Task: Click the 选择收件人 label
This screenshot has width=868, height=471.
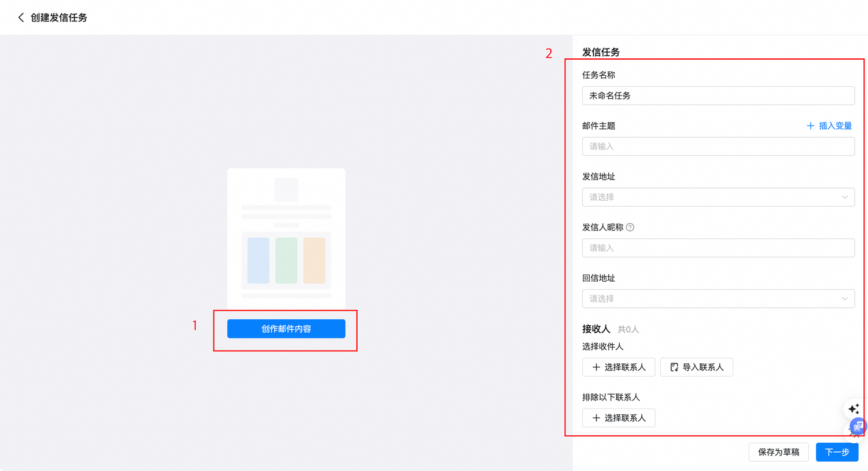Action: 602,347
